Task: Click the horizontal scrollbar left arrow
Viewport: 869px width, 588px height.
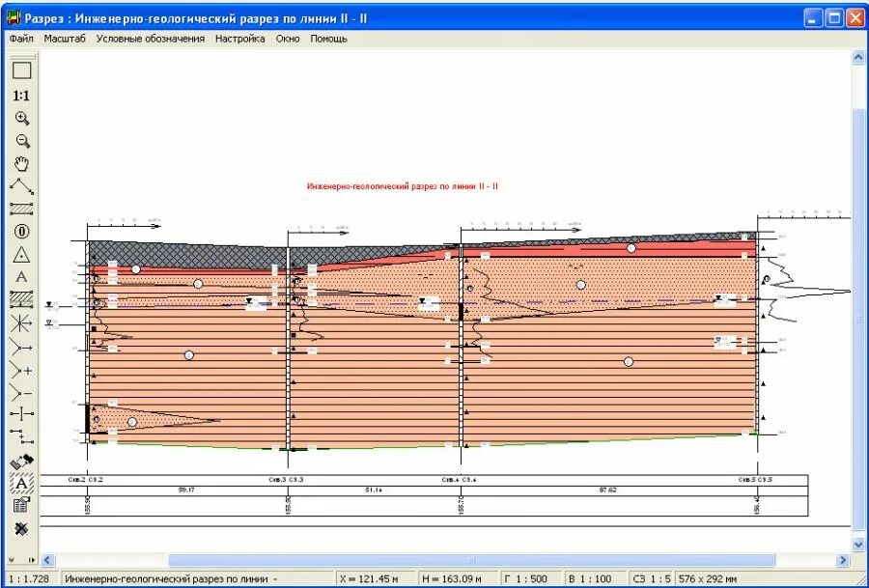Action: click(x=47, y=560)
